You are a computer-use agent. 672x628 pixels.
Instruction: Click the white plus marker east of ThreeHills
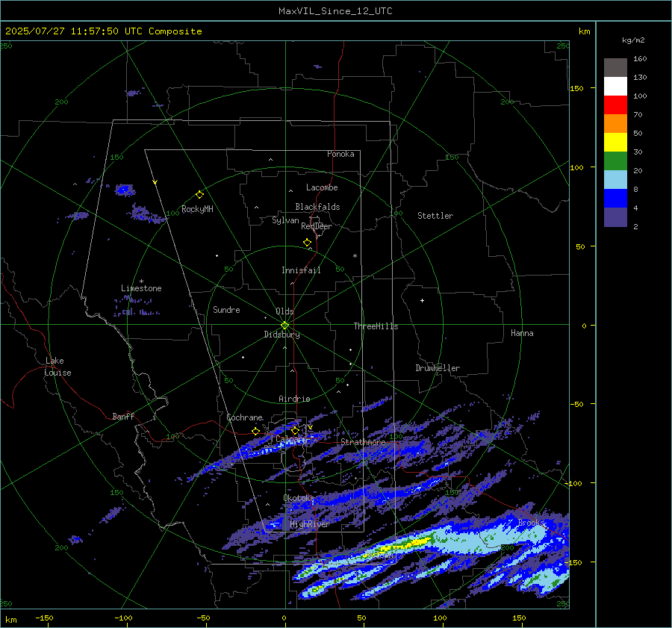pyautogui.click(x=422, y=300)
